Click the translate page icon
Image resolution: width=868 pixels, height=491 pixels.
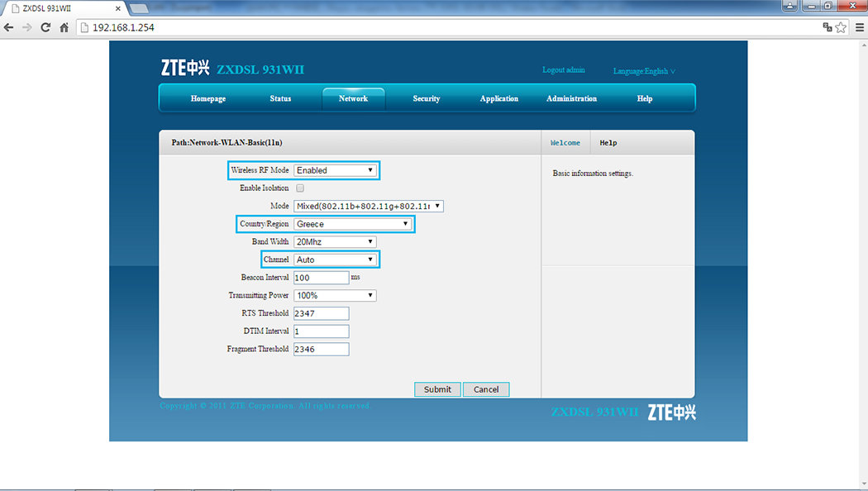[x=827, y=27]
